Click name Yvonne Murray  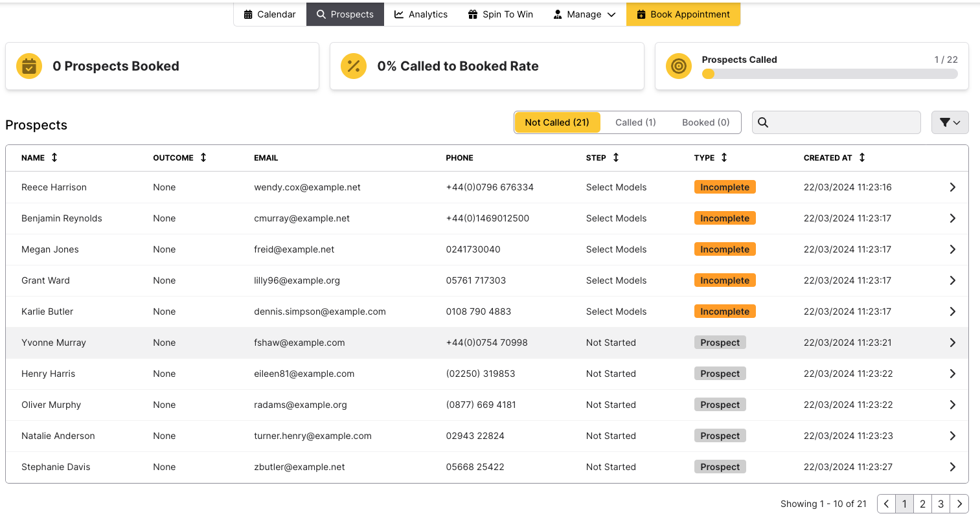[x=54, y=343]
